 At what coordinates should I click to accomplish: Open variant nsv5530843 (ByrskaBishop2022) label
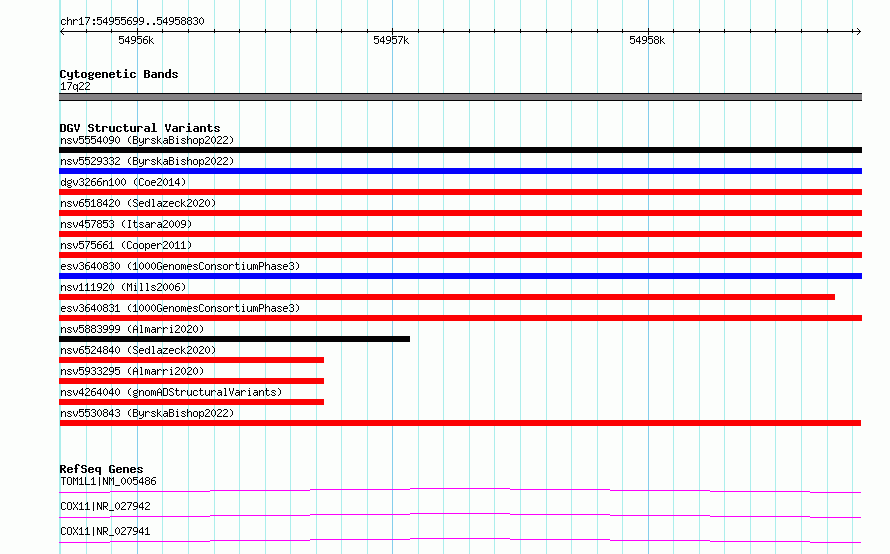[x=147, y=413]
